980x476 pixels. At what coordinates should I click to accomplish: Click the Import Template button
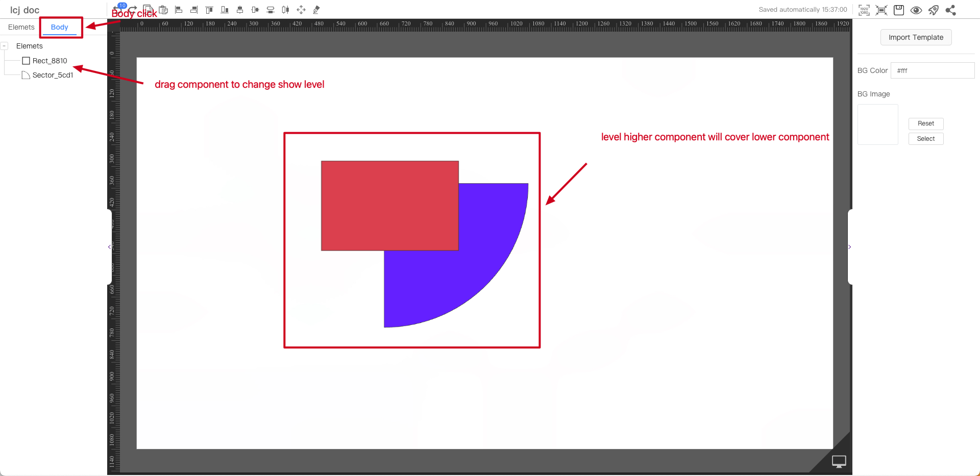pyautogui.click(x=916, y=37)
